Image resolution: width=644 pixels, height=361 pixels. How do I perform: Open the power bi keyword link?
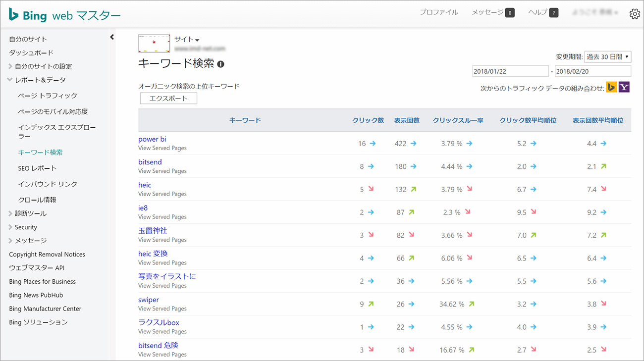152,139
